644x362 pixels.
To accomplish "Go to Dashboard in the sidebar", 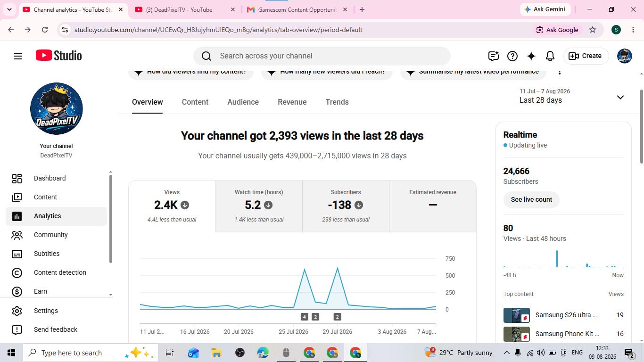I will [57, 178].
